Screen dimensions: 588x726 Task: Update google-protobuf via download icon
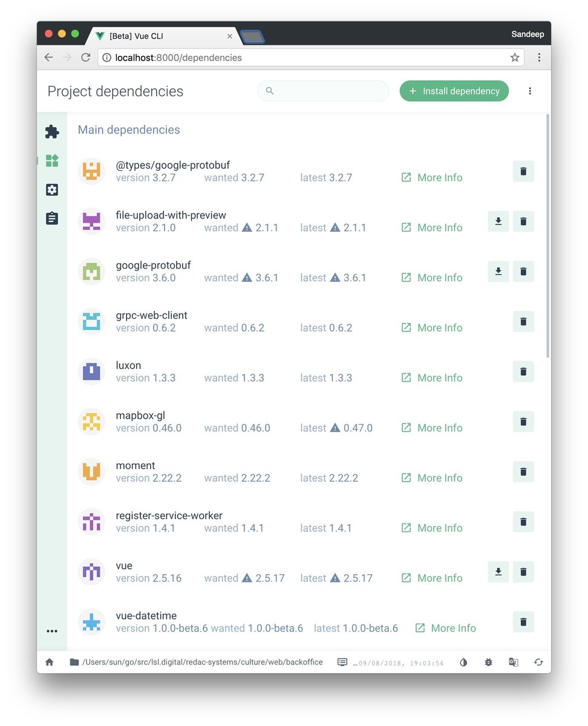point(498,272)
